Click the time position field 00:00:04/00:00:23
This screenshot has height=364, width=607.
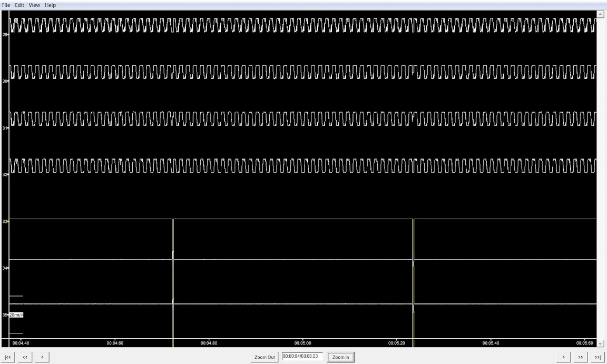[302, 356]
